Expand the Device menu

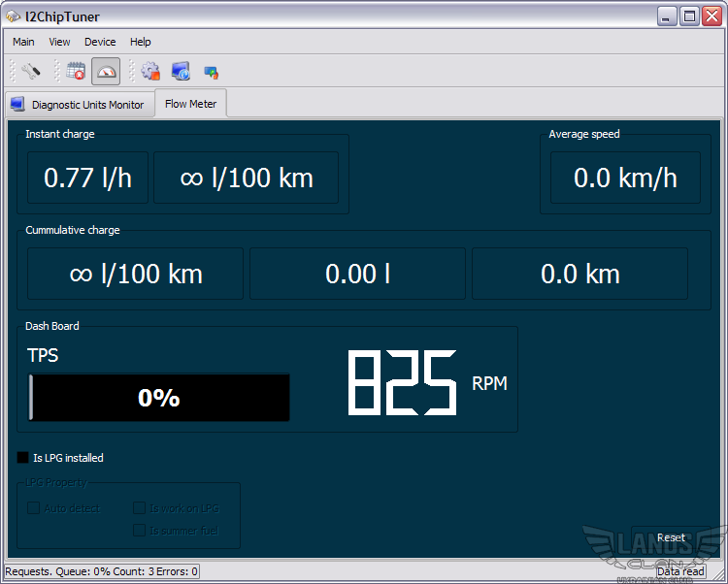click(x=100, y=42)
